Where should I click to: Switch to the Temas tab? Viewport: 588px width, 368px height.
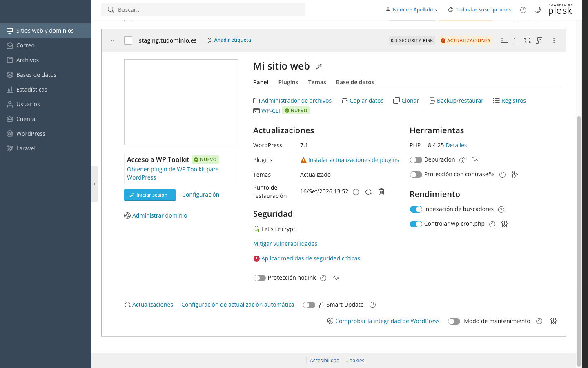(x=317, y=82)
